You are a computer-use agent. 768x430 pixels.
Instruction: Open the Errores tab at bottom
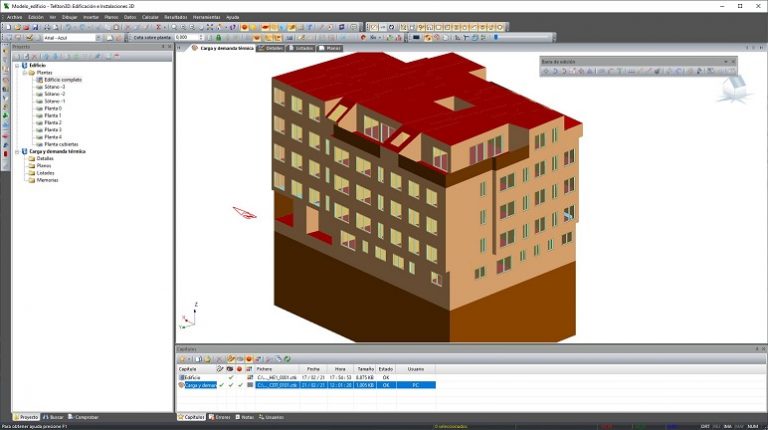[219, 417]
